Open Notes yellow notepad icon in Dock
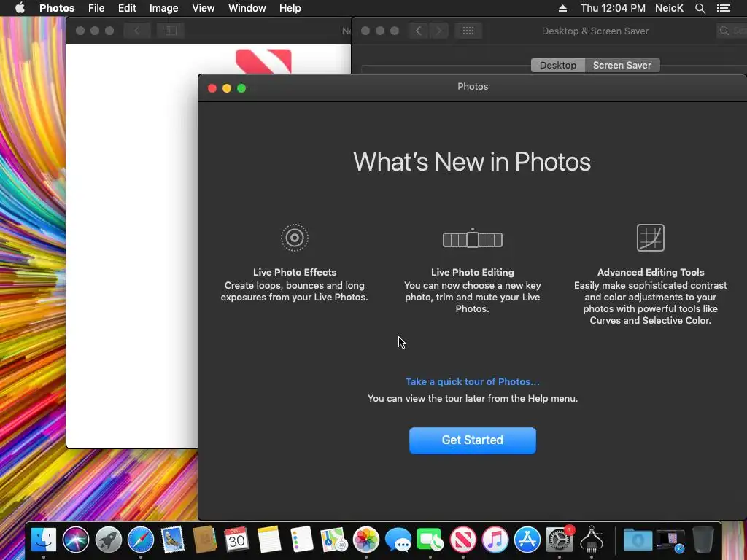The width and height of the screenshot is (747, 560). click(x=269, y=540)
